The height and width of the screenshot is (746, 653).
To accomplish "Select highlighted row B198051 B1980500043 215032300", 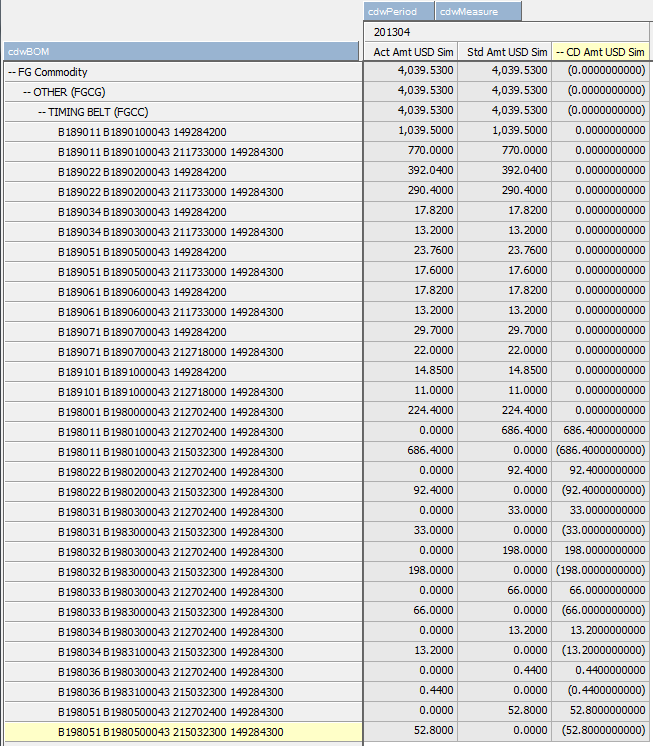I will click(170, 732).
